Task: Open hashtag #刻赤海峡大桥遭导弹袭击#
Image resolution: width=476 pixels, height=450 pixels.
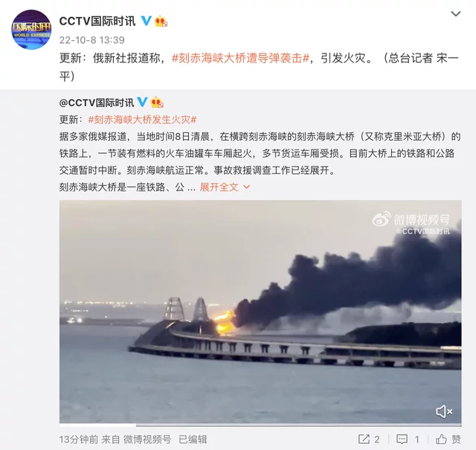Action: [x=240, y=58]
